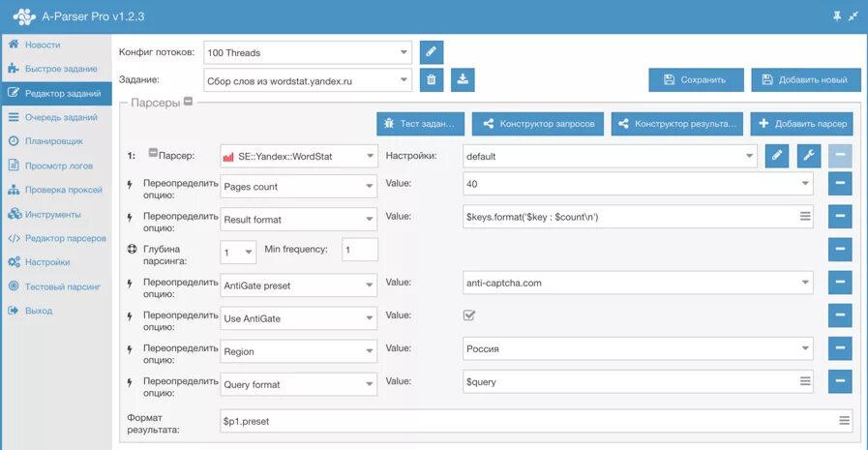Screen dimensions: 868x450
Task: Open the Задание task dropdown
Action: coord(307,81)
